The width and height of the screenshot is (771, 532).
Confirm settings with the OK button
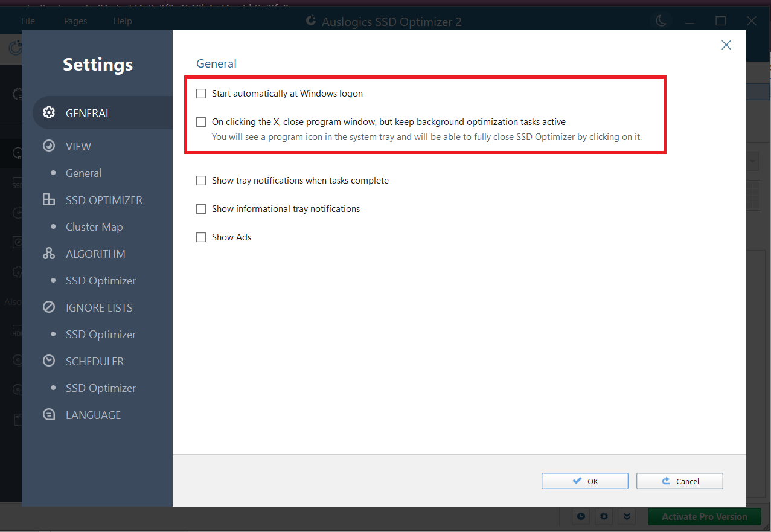[x=584, y=481]
